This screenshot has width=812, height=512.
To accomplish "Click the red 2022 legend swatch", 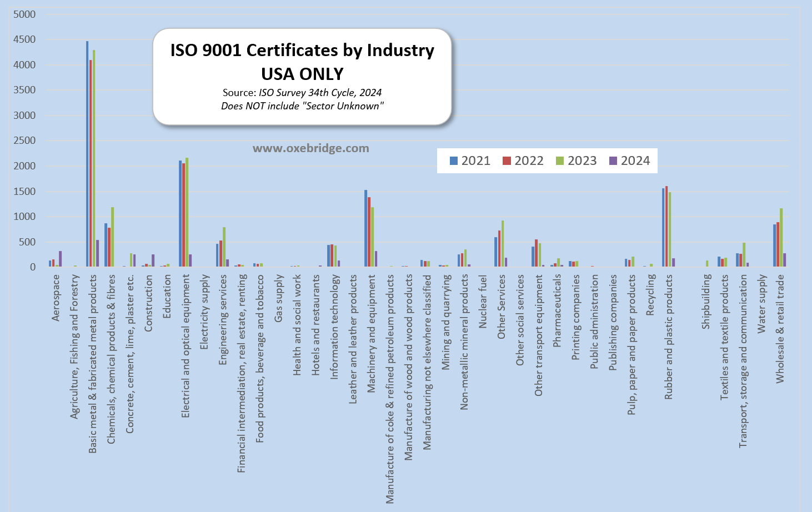I will coord(507,161).
